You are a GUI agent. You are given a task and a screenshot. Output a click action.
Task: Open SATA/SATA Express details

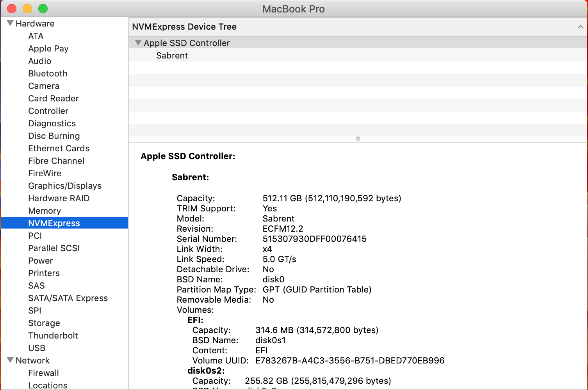pos(68,298)
